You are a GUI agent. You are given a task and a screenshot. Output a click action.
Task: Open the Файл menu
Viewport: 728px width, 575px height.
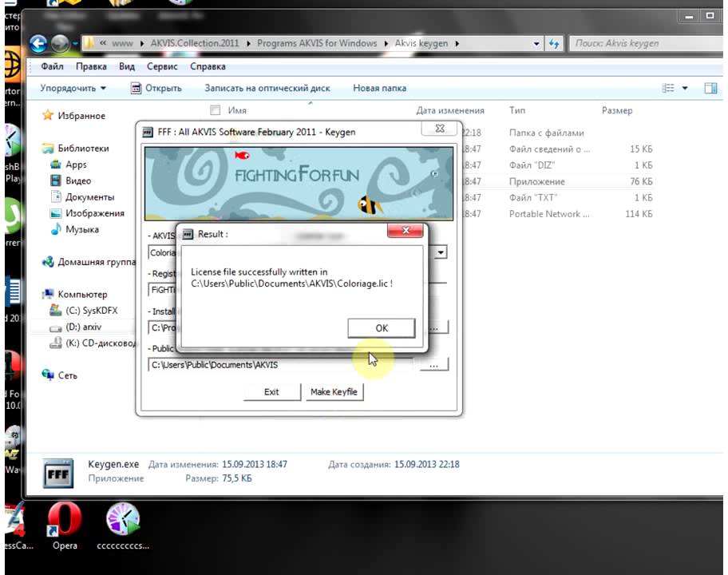[52, 66]
